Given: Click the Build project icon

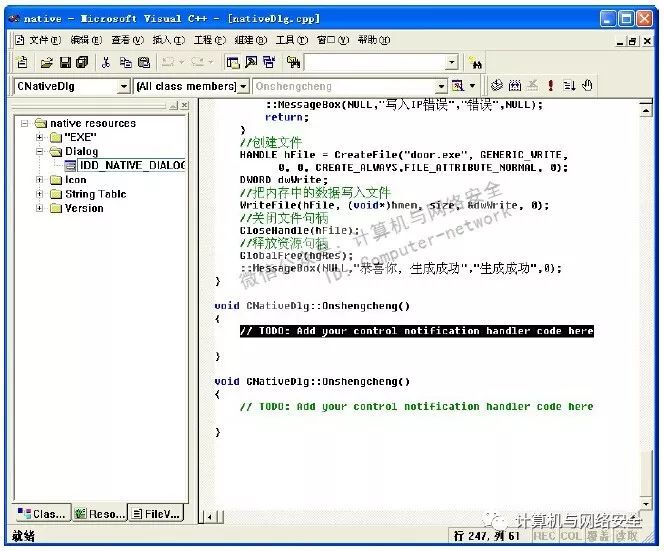Looking at the screenshot, I should click(x=515, y=86).
